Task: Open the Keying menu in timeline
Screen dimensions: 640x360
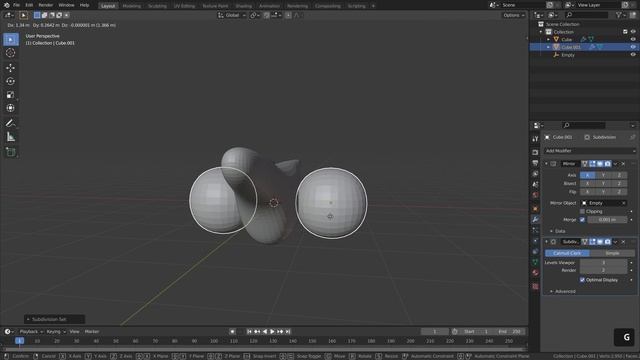Action: pos(56,332)
